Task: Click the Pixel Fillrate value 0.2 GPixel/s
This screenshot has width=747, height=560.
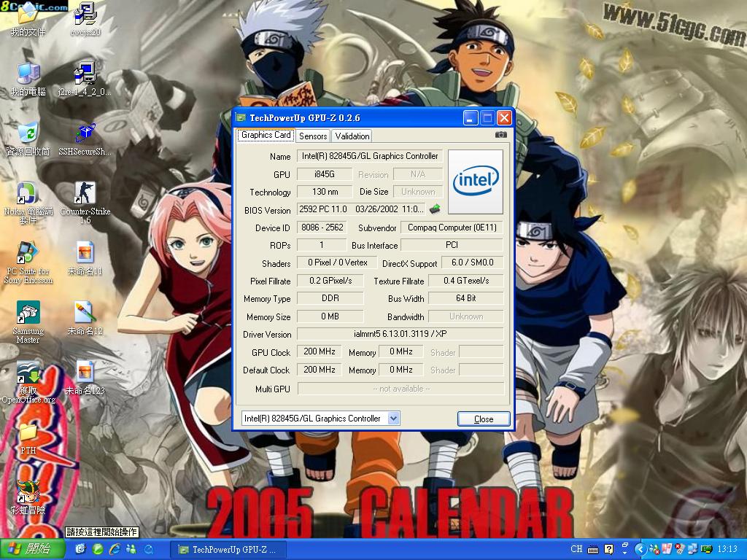Action: coord(330,281)
